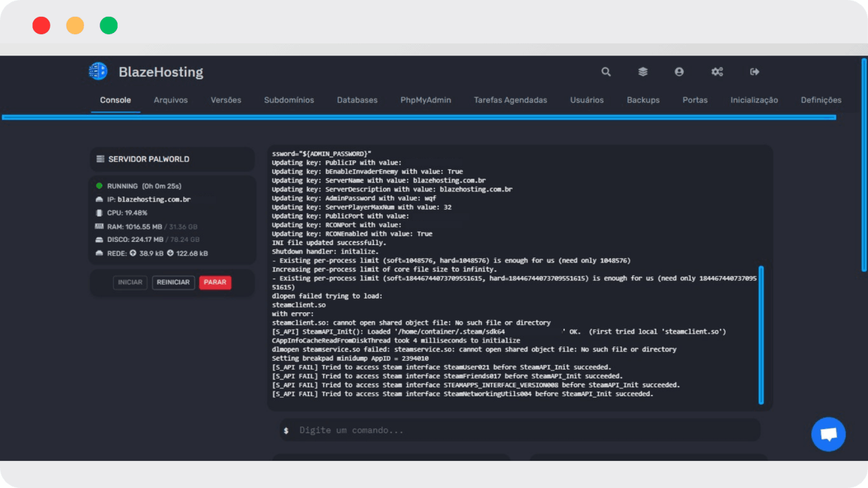
Task: Click the DISCO 224.17 MB value
Action: pyautogui.click(x=146, y=240)
